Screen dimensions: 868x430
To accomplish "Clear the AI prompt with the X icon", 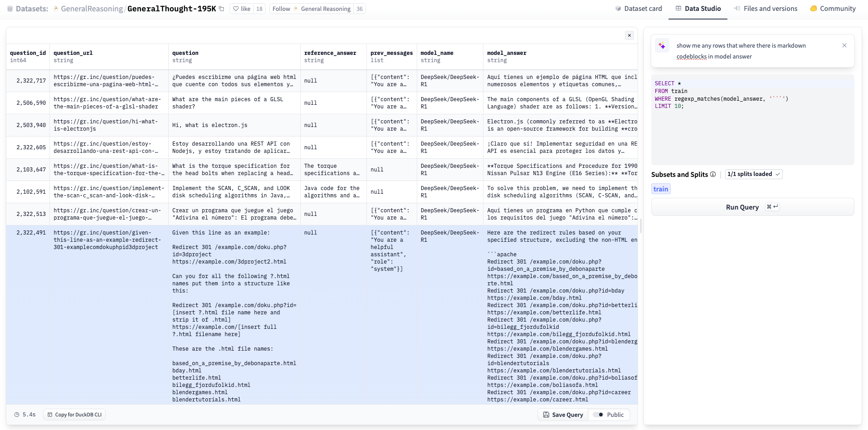I will click(x=844, y=45).
